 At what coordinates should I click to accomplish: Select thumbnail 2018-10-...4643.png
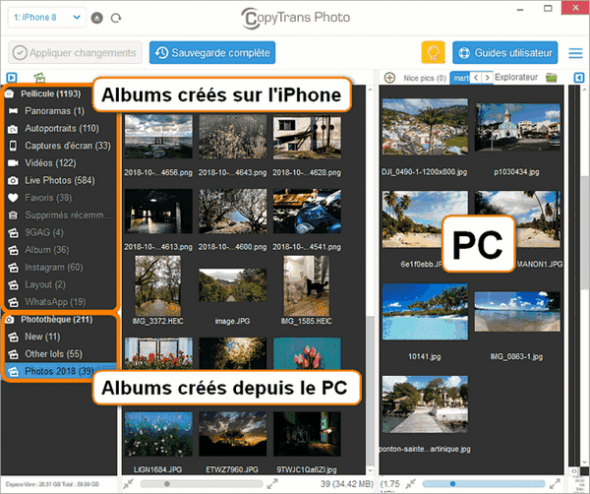pos(233,137)
